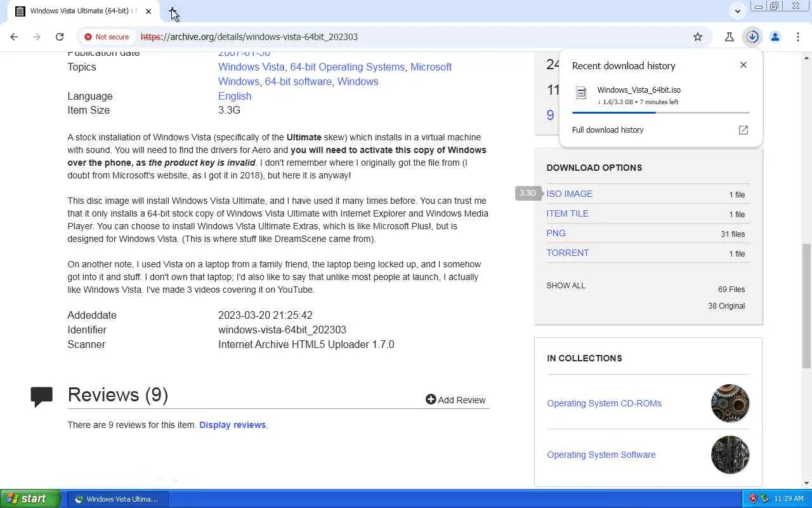Open the Windows Vista topic link
The image size is (812, 508).
(251, 67)
